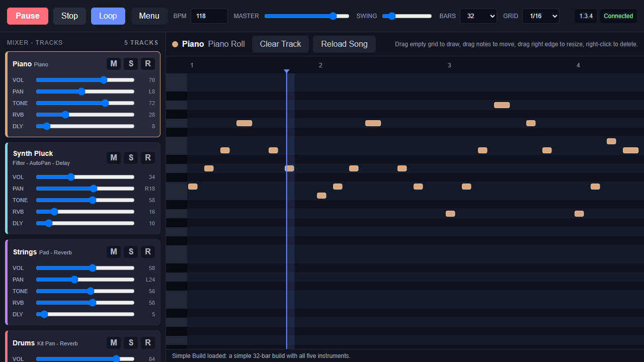Image resolution: width=644 pixels, height=362 pixels.
Task: Click the Simple Build loaded status message
Action: (261, 356)
